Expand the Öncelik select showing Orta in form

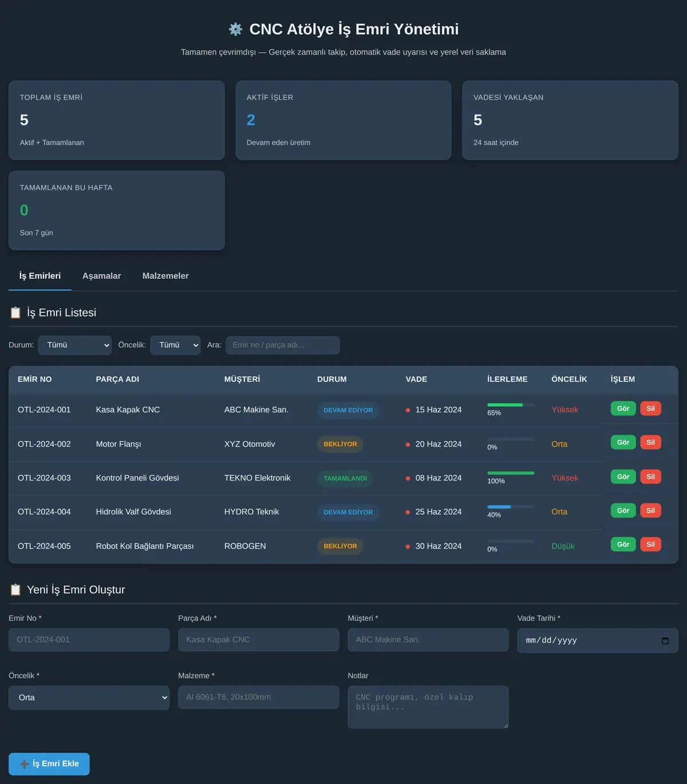89,698
